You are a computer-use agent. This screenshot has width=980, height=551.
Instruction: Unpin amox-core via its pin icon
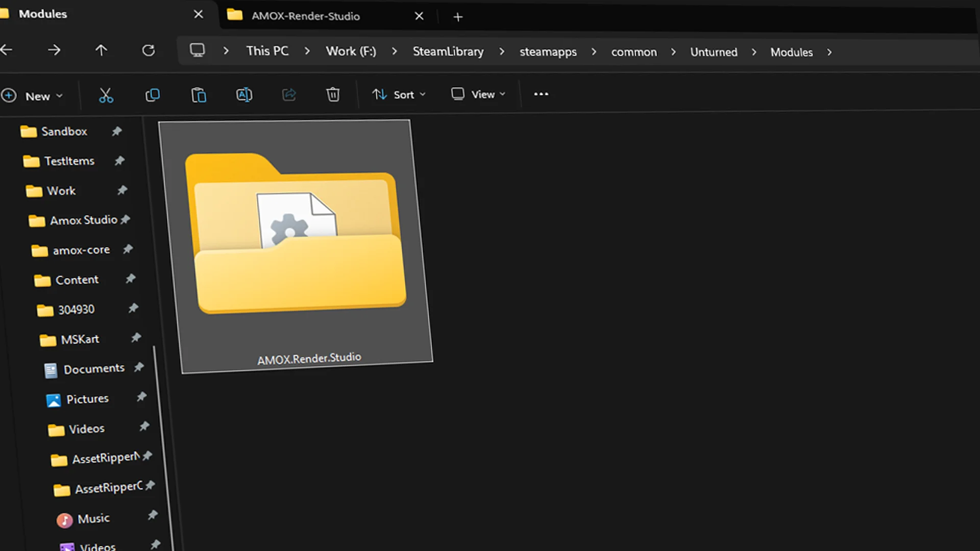click(128, 249)
